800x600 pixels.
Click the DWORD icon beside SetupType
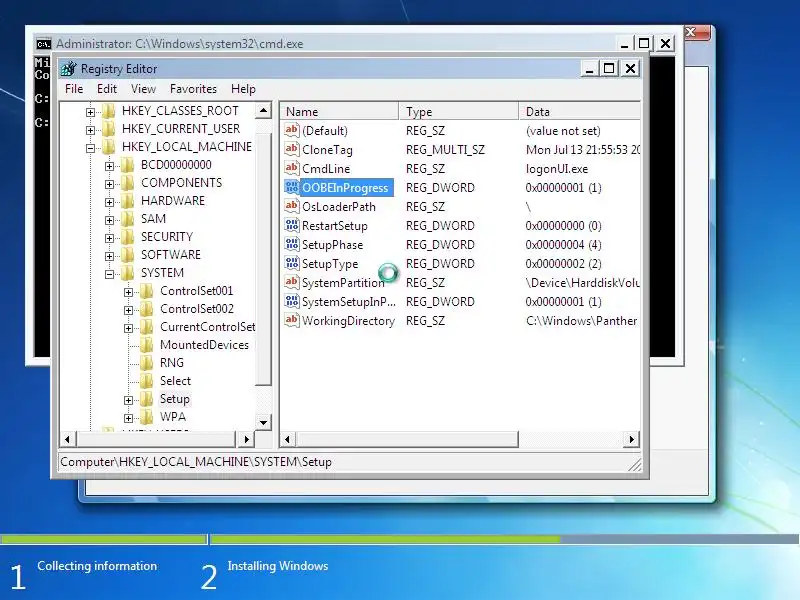(x=291, y=263)
